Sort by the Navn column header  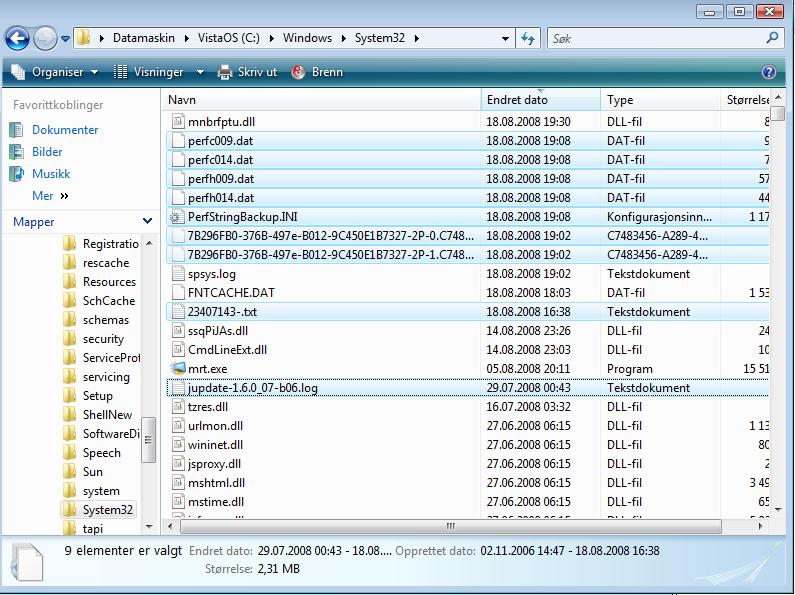[x=322, y=100]
